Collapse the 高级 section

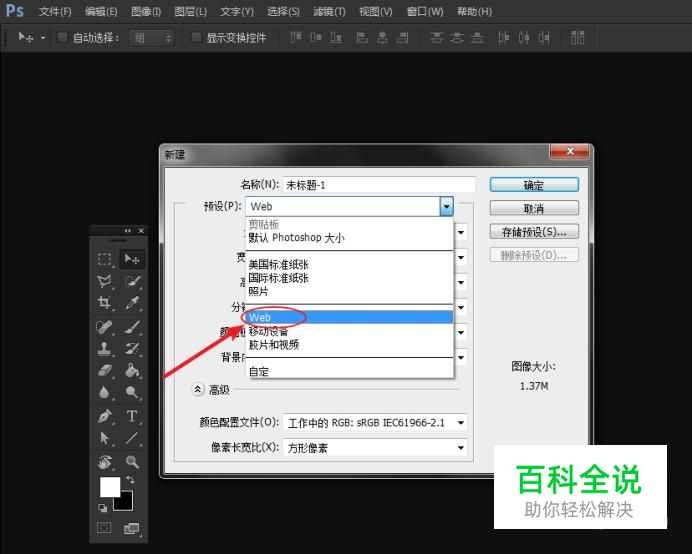point(197,389)
